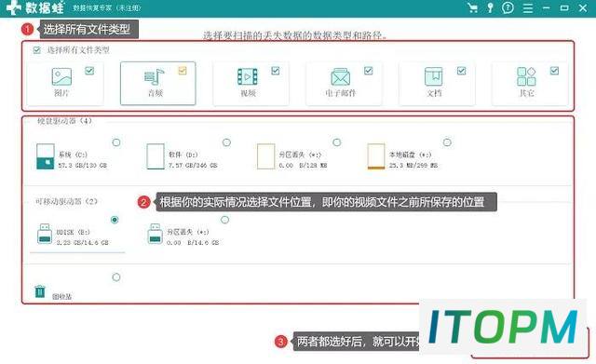Click the 数据蛙 logo icon
This screenshot has height=364, width=596.
(14, 7)
